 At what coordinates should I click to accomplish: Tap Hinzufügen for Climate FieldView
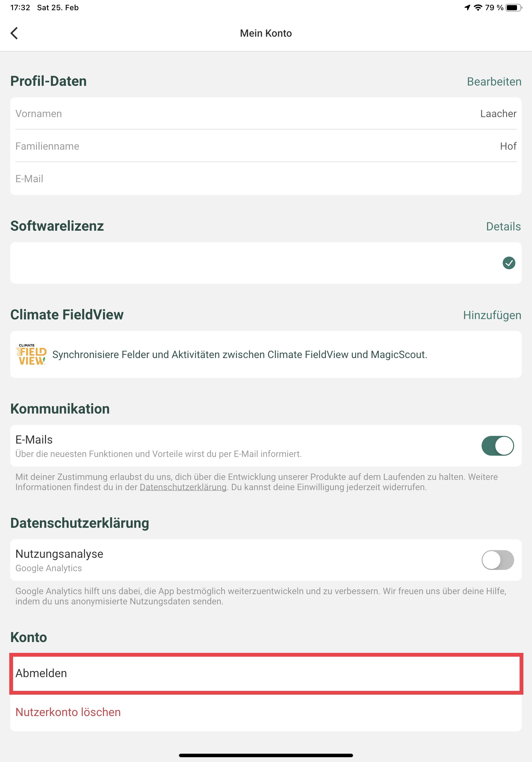pos(492,315)
